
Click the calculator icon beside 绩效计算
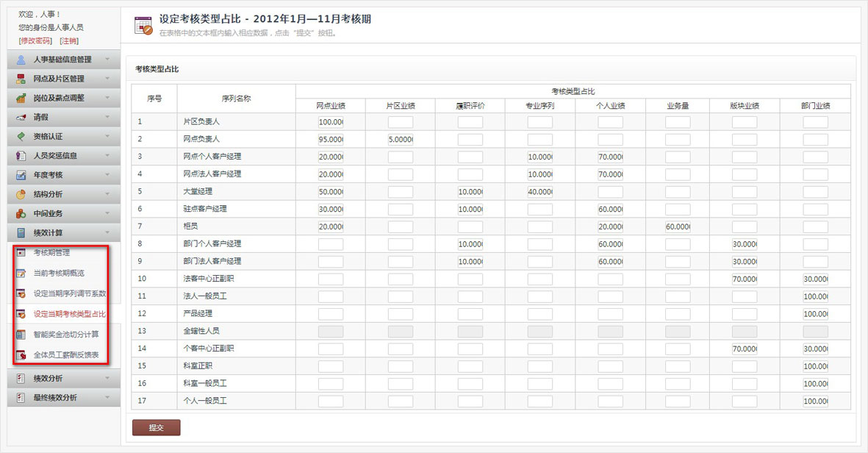point(21,232)
